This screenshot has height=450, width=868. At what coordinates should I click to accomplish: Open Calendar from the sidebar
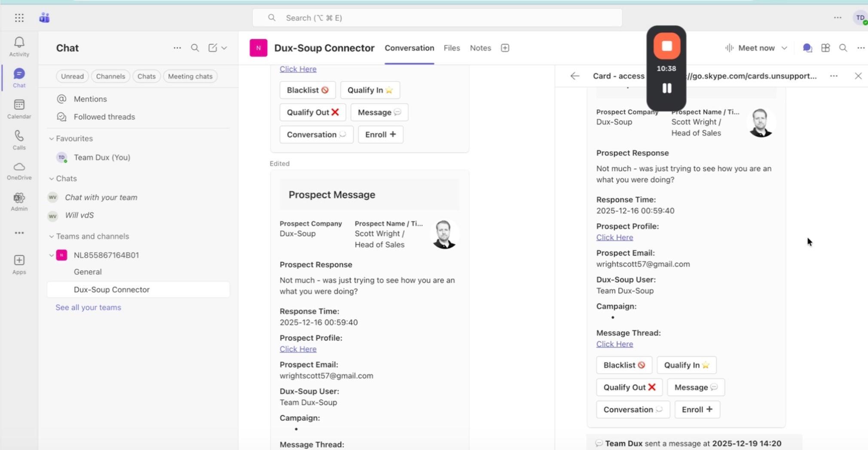19,109
